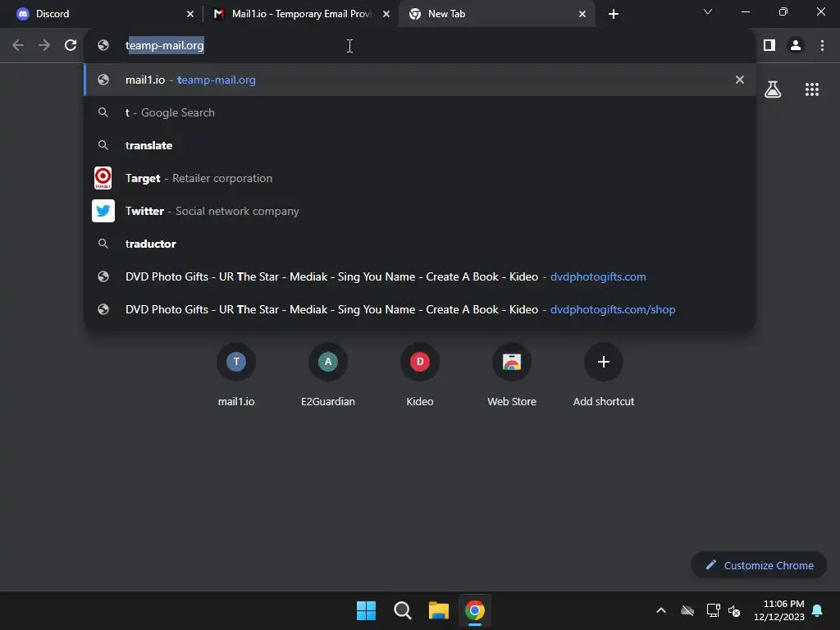The height and width of the screenshot is (630, 840).
Task: Reload the current page
Action: (x=71, y=46)
